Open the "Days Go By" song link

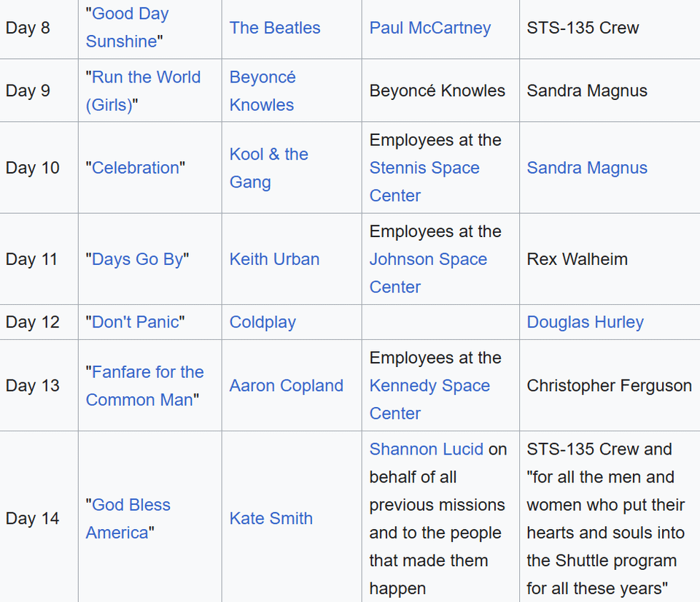coord(137,259)
